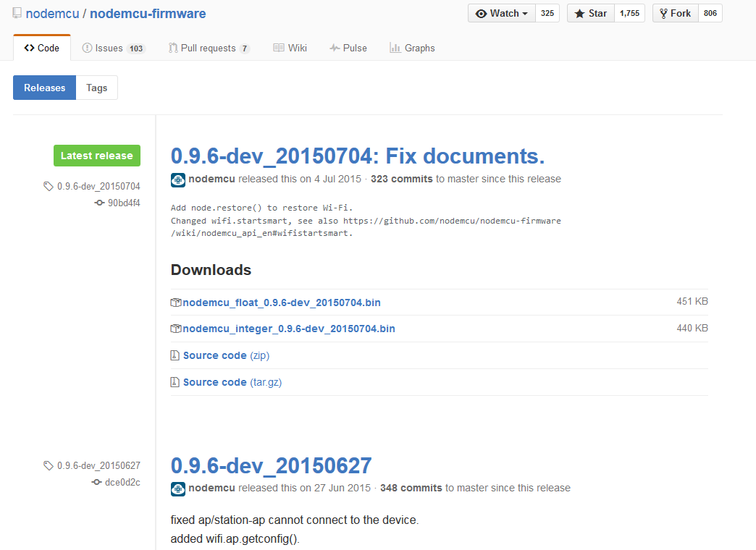Screen dimensions: 756x550
Task: Click the fork icon on the Fork button
Action: [x=664, y=14]
